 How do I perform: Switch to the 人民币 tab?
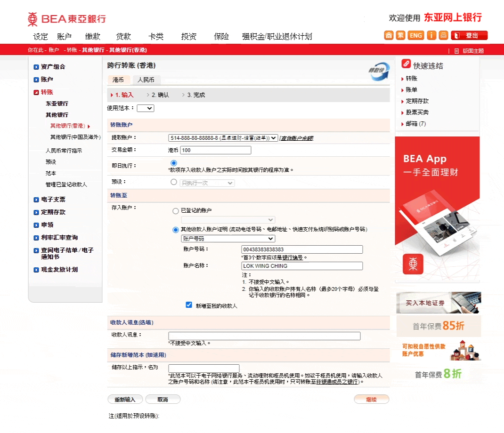(x=146, y=80)
